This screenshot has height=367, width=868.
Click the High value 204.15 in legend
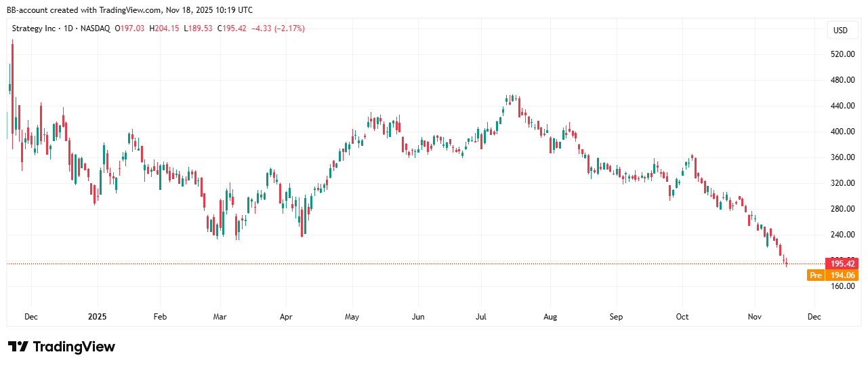162,28
